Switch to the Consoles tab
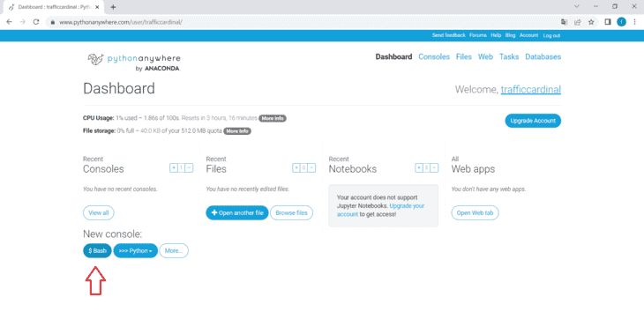Image resolution: width=644 pixels, height=334 pixels. tap(434, 57)
